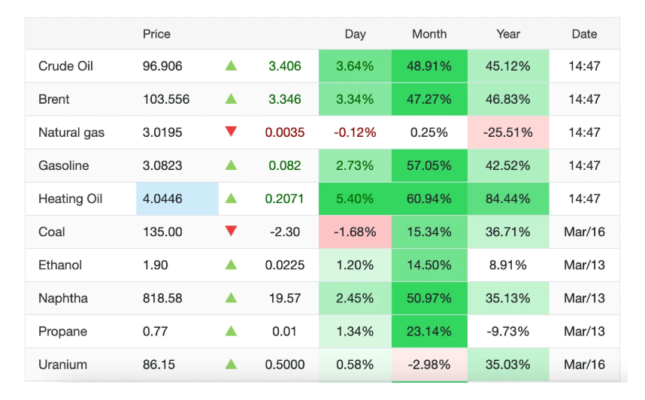This screenshot has width=645, height=400.
Task: Click the up arrow in Heating Oil row
Action: (x=231, y=199)
